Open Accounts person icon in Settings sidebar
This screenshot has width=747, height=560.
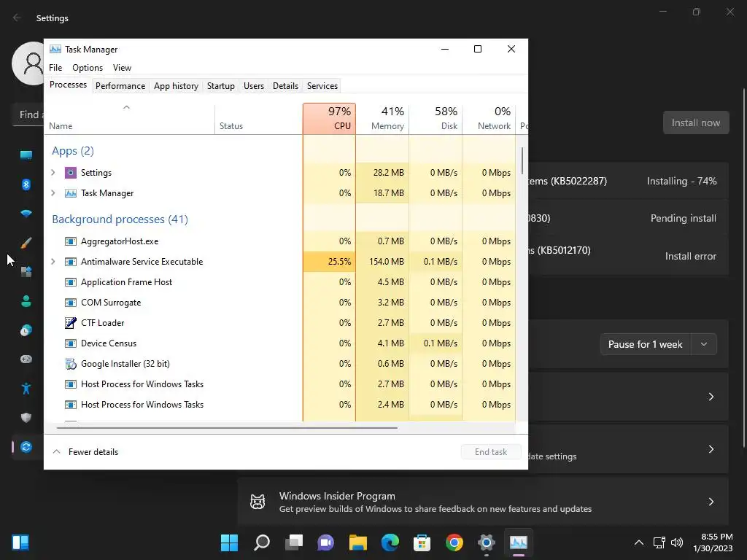(26, 301)
